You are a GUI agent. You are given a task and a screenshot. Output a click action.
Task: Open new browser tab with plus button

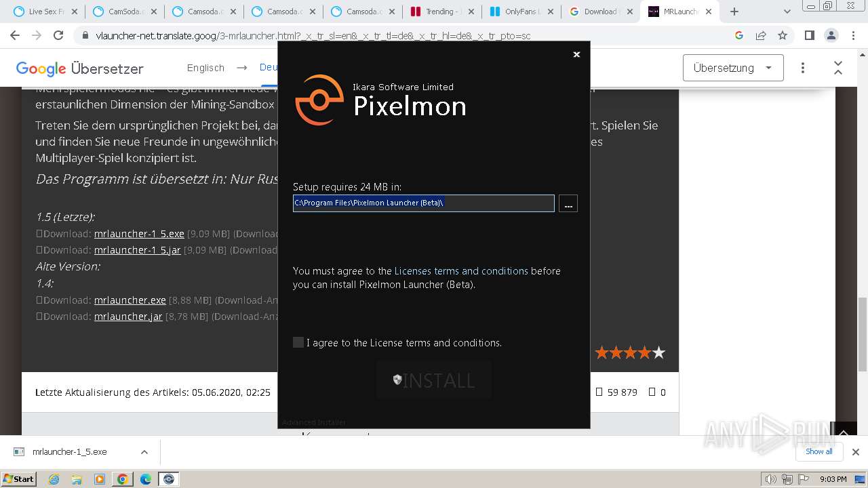coord(734,12)
